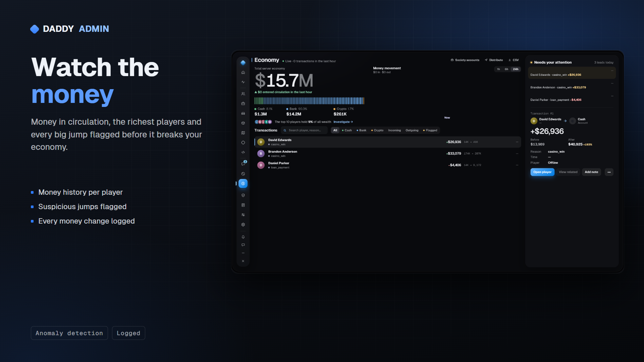This screenshot has width=644, height=362.
Task: Expand the Daniel Parker transaction row dash
Action: [517, 165]
